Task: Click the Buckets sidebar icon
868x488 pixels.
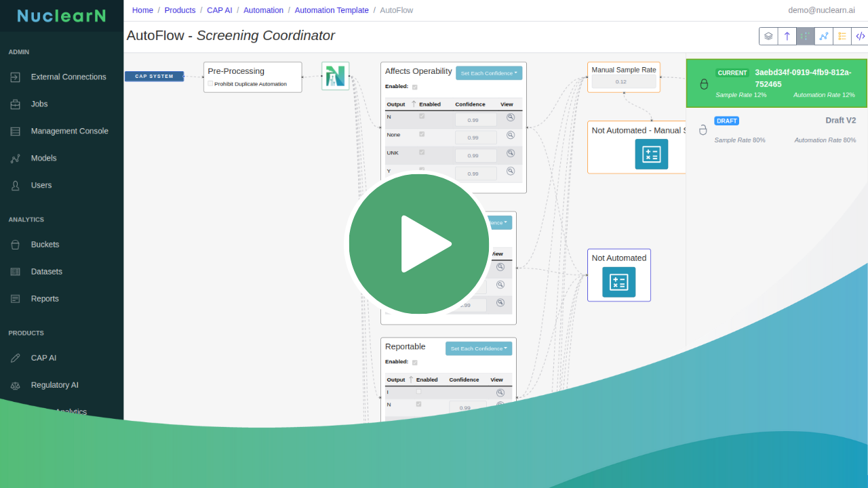Action: click(16, 245)
